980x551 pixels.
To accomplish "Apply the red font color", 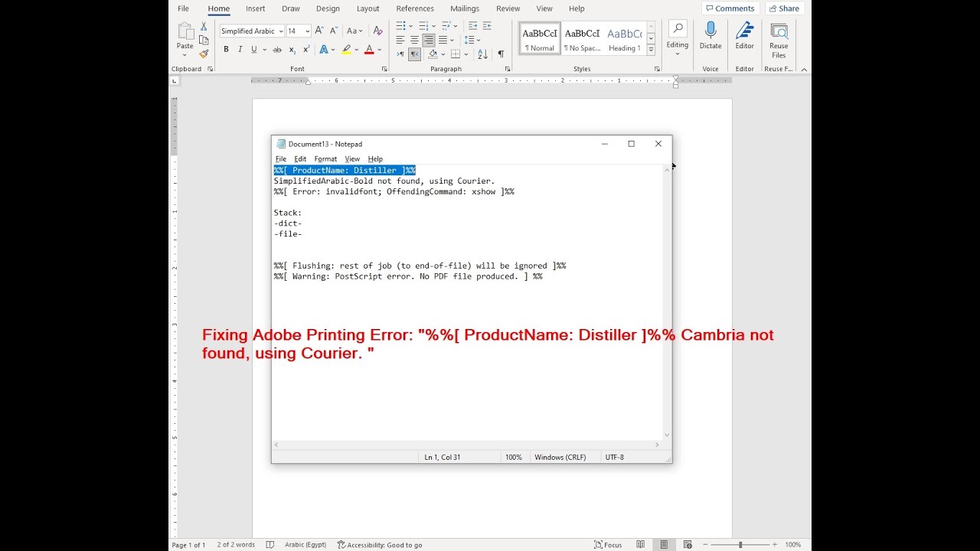I will click(x=369, y=50).
